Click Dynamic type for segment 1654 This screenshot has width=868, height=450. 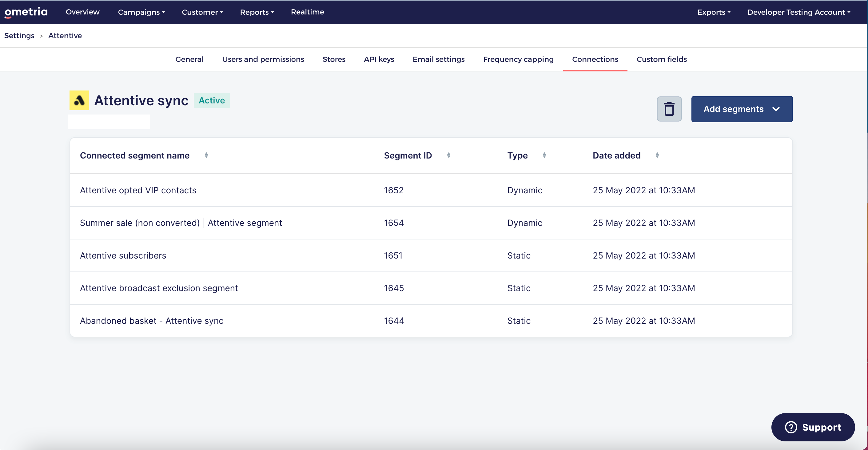coord(525,223)
